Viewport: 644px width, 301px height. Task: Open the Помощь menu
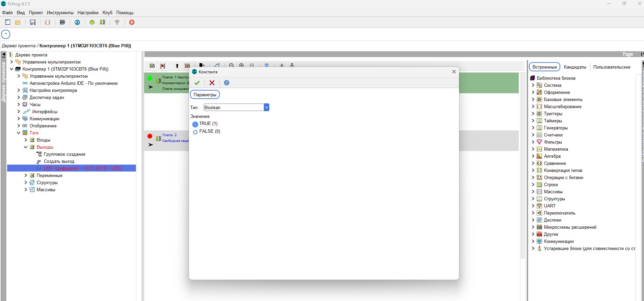125,12
